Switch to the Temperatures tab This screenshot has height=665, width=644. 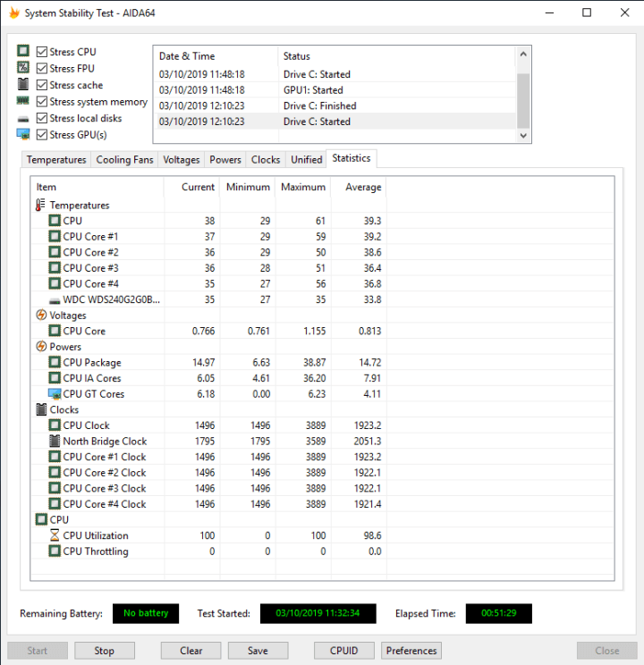56,160
